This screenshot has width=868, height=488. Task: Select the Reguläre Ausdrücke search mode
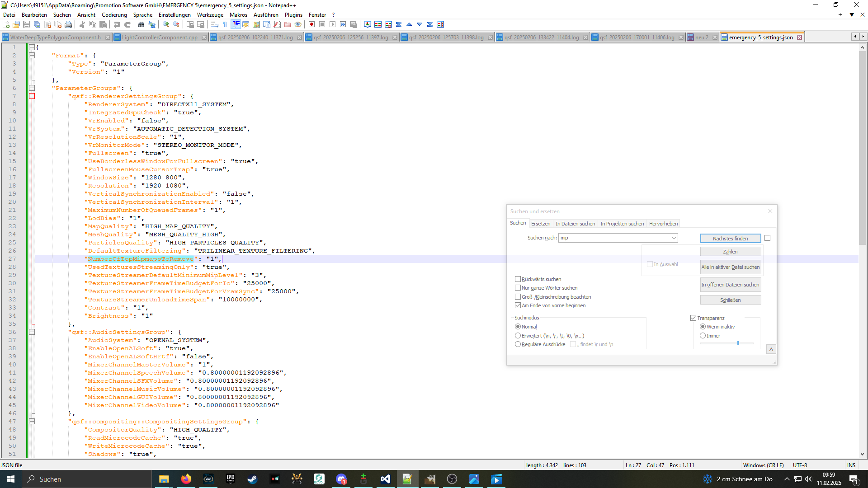(518, 344)
